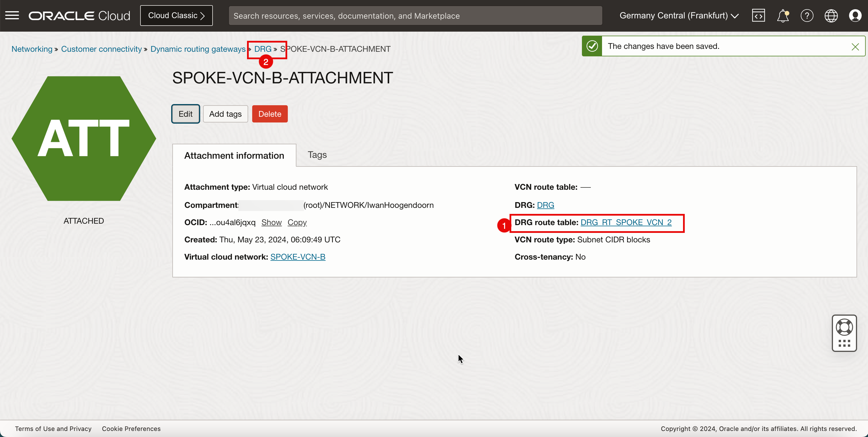Click the Delete button
The image size is (868, 437).
pyautogui.click(x=270, y=114)
